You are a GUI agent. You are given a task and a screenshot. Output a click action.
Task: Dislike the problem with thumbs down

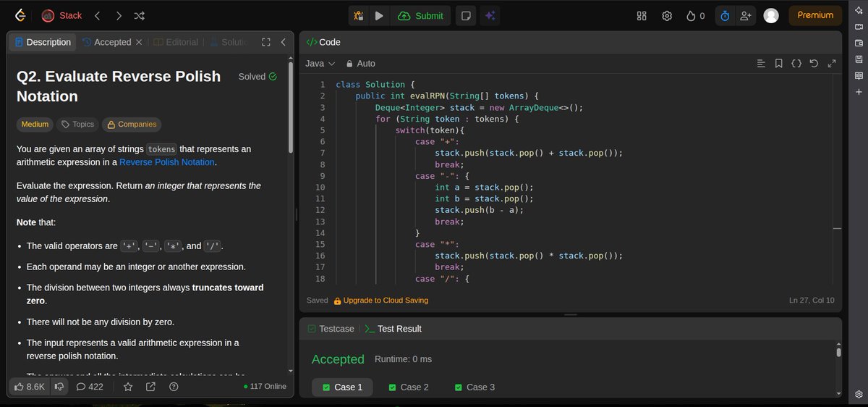click(59, 387)
